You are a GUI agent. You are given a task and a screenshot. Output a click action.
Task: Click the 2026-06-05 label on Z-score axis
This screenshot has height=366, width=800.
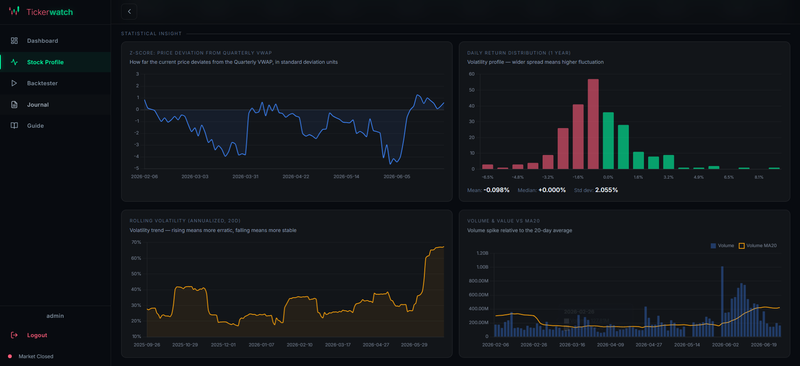(x=396, y=176)
